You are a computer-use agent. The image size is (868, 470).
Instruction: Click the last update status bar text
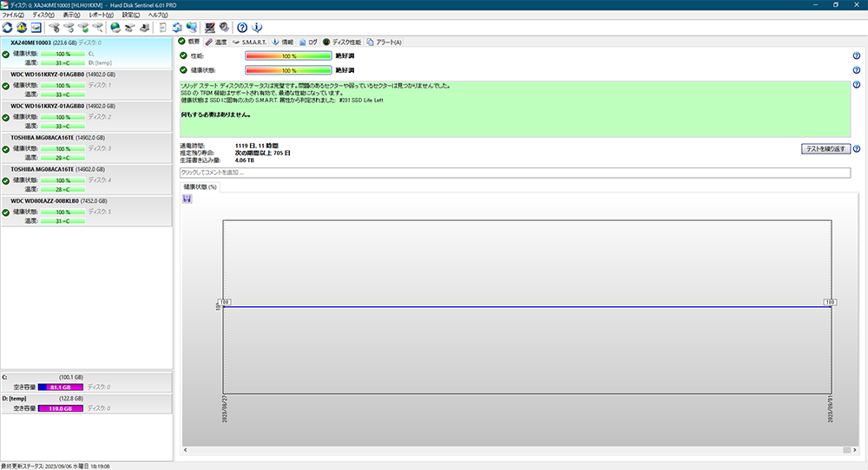click(56, 467)
